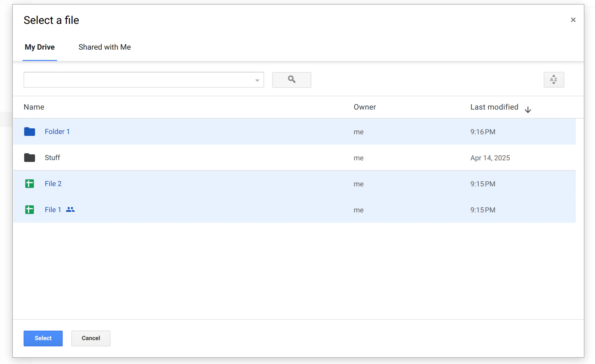Click the gray folder icon beside Stuff
Viewport: 595px width, 364px height.
click(29, 158)
